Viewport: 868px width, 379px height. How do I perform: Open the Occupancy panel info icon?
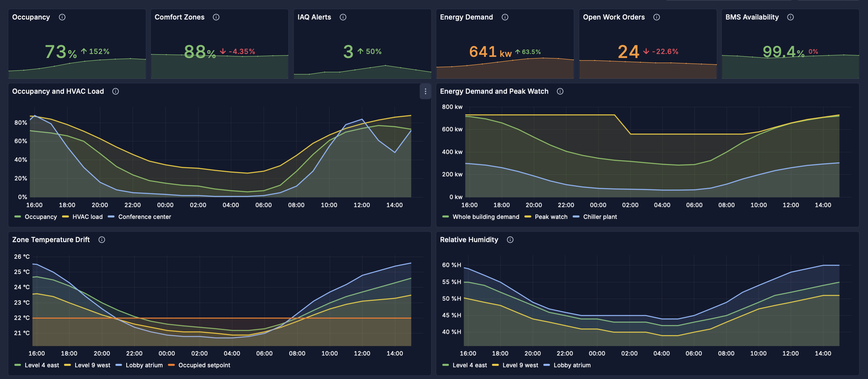62,17
